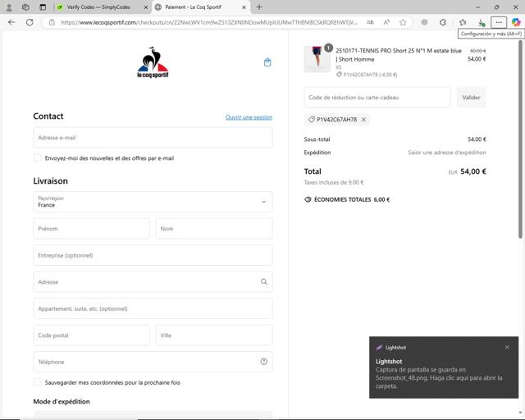The width and height of the screenshot is (525, 420).
Task: Focus the Adresse e-mail field
Action: pos(153,137)
